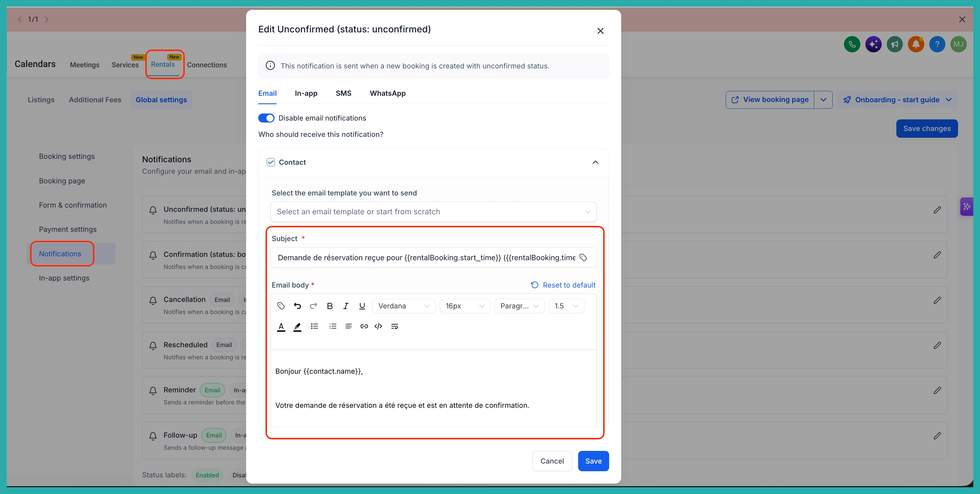Open the announcements megaphone icon
980x494 pixels.
coord(895,44)
